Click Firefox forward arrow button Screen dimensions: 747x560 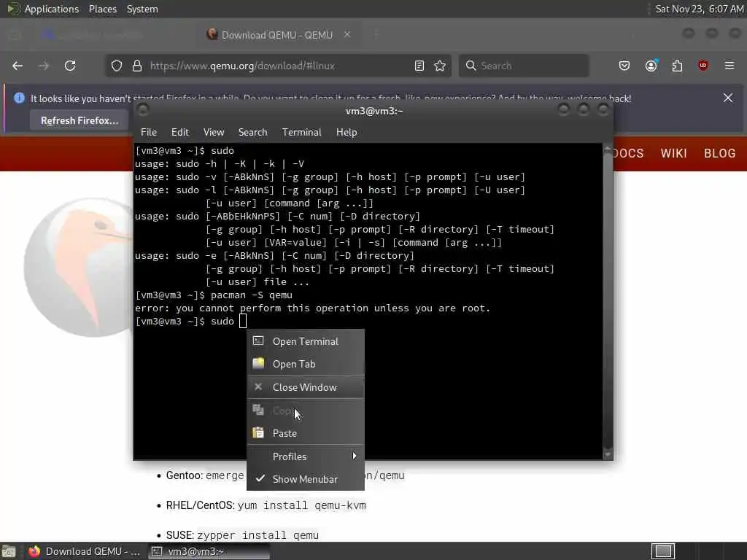tap(44, 66)
